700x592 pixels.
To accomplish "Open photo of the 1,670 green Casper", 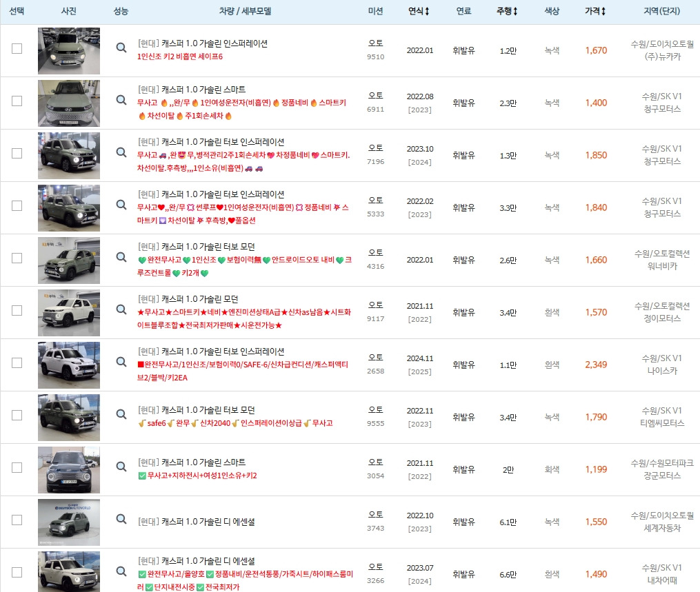I will 69,51.
